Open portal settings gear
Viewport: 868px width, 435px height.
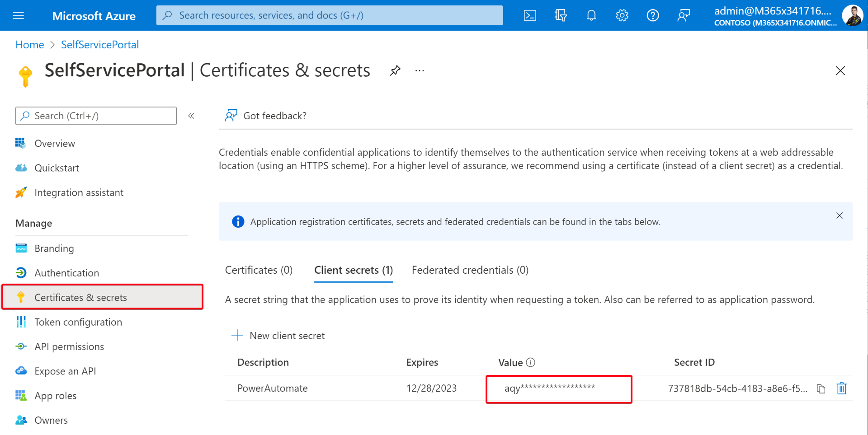point(622,15)
